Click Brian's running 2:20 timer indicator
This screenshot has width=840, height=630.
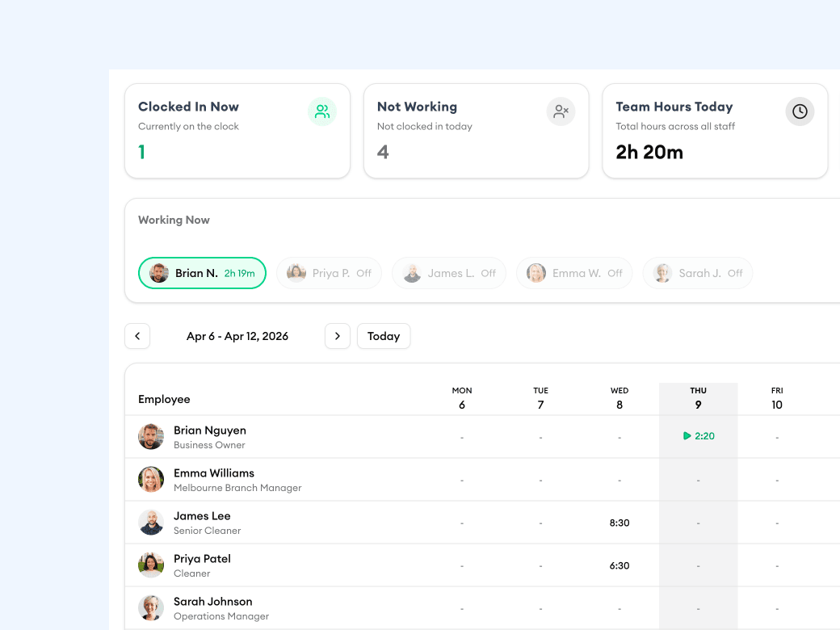tap(698, 436)
